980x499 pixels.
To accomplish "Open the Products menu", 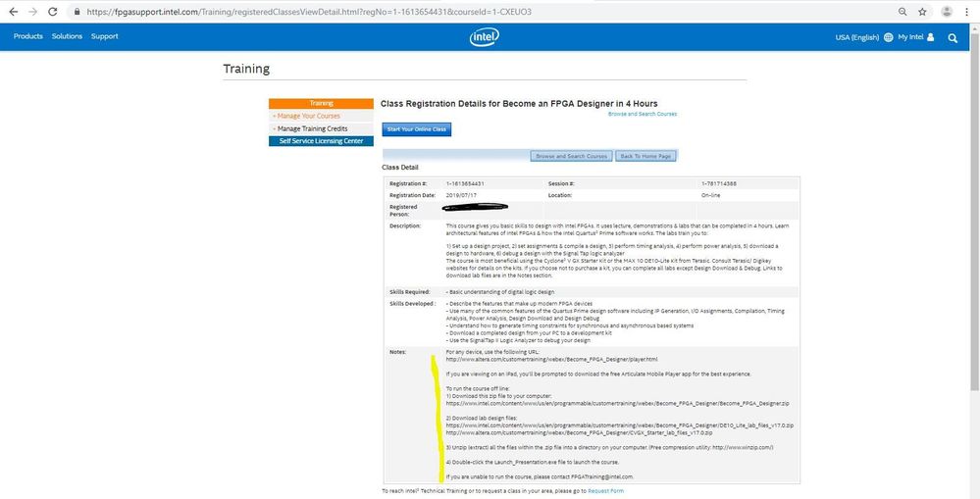I will click(x=28, y=36).
